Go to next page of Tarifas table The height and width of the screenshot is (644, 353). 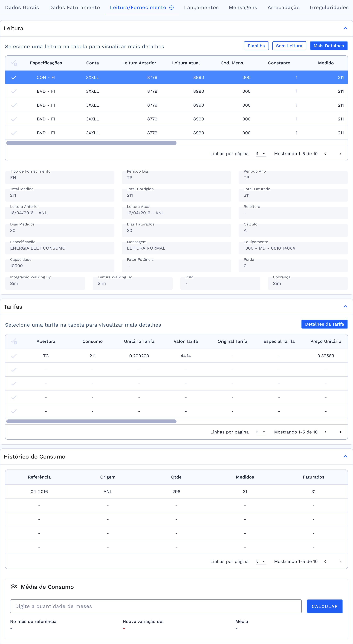point(340,432)
